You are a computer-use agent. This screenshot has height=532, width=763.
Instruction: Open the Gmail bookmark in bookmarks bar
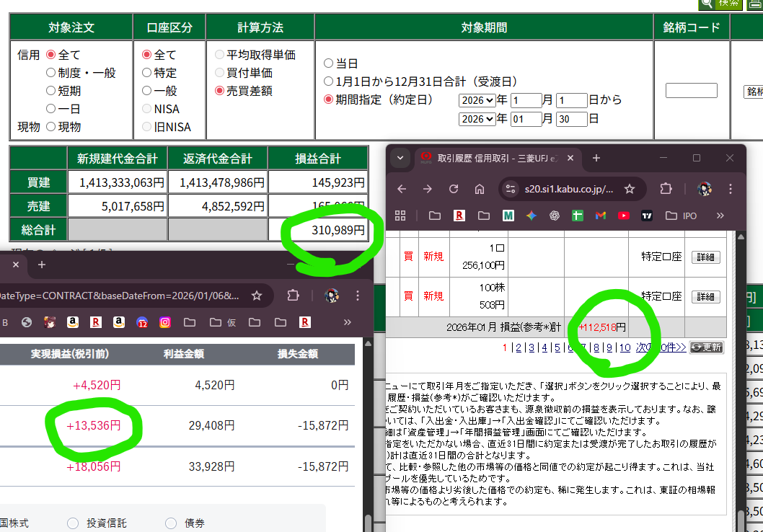601,216
